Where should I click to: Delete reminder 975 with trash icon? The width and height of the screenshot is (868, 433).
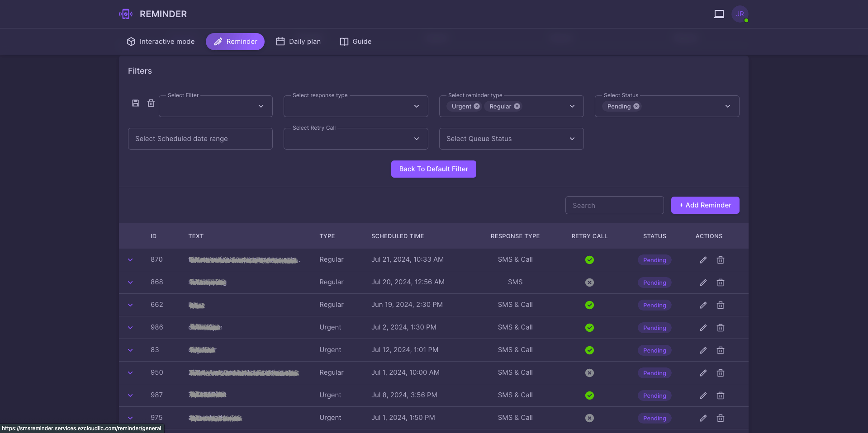(721, 418)
